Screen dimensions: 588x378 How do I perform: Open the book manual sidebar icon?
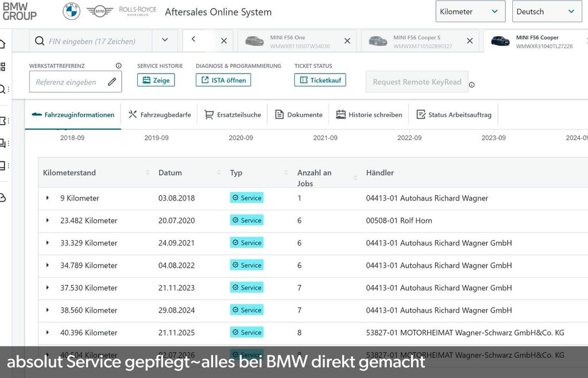[3, 165]
